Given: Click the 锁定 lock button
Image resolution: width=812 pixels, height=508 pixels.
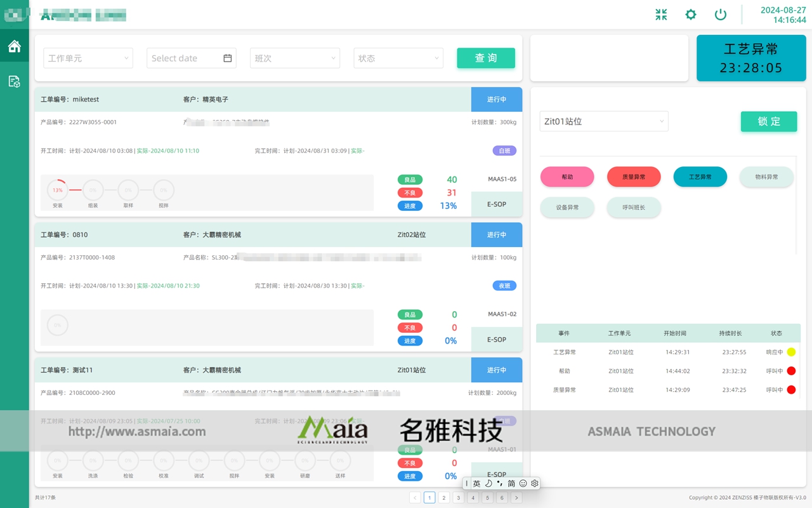Looking at the screenshot, I should tap(769, 121).
